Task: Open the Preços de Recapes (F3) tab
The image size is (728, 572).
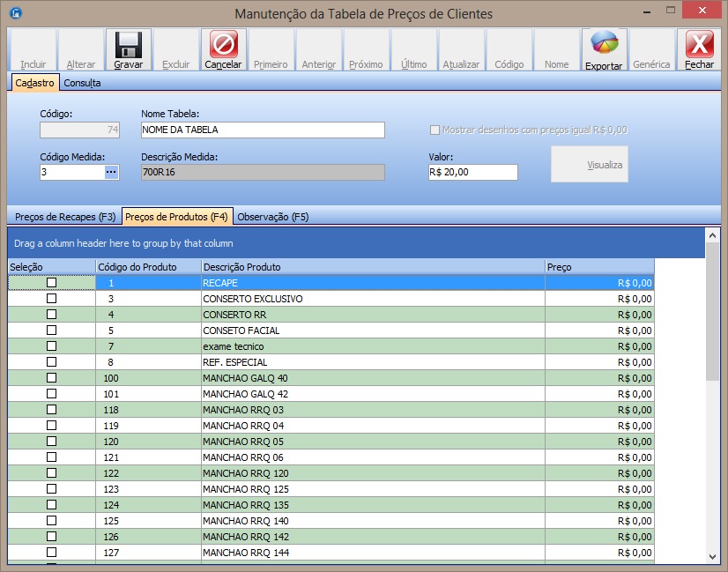Action: [65, 217]
